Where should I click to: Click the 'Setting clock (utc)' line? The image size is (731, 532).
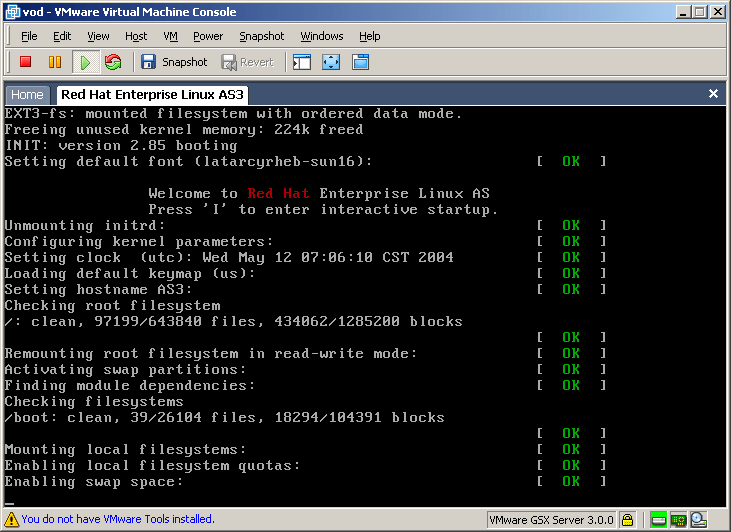click(229, 258)
